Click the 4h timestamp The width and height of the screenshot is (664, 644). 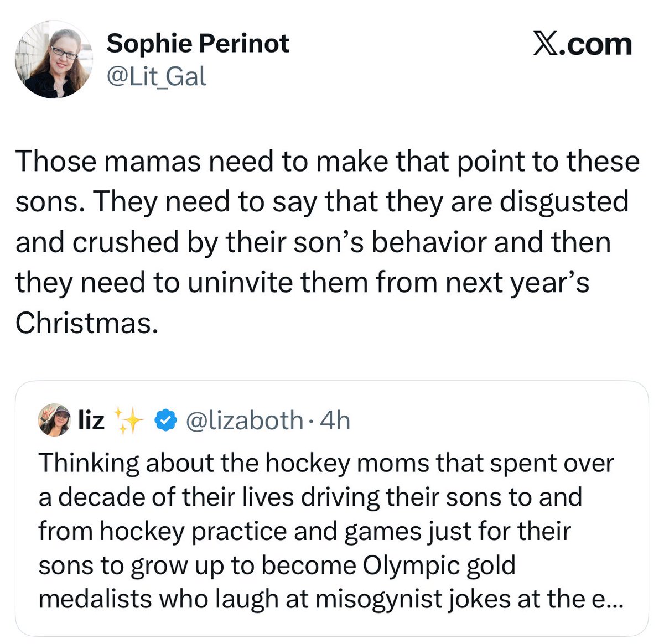[335, 420]
